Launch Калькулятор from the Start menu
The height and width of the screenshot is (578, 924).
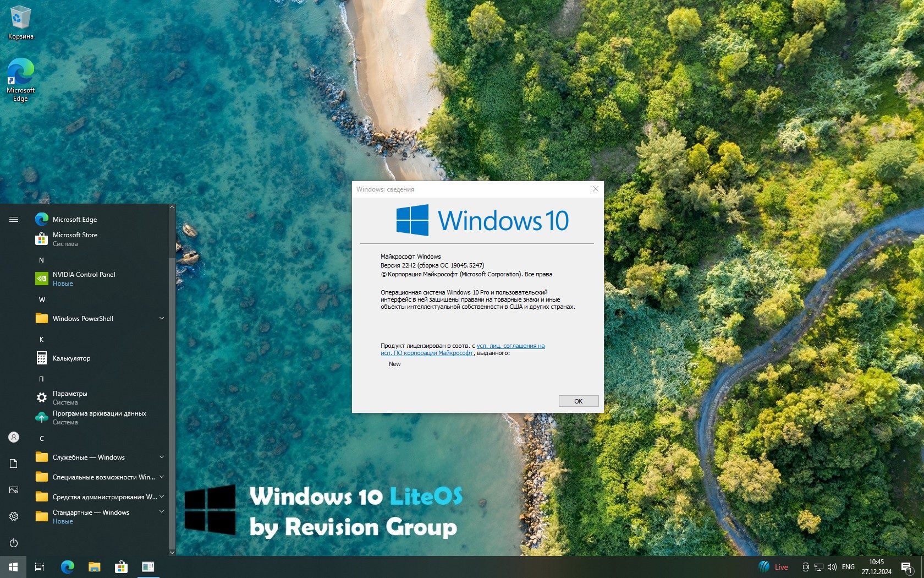click(99, 358)
